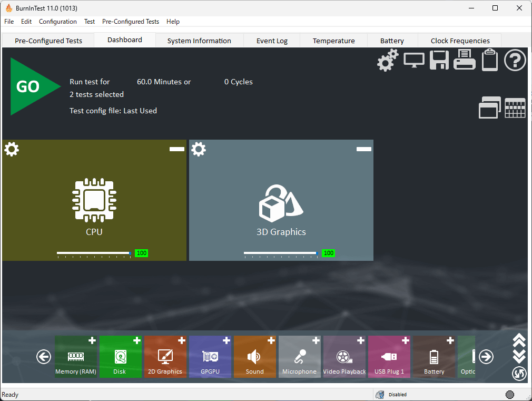
Task: Click the grid tile layout icon
Action: coord(515,108)
